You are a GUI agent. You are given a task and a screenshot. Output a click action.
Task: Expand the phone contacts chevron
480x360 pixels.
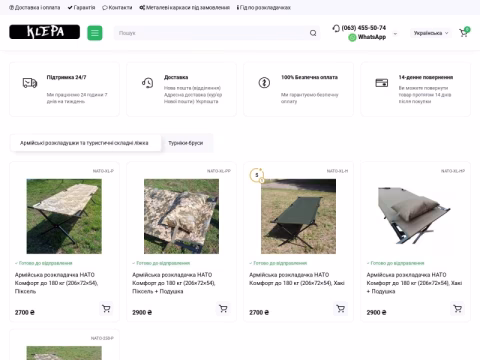tap(395, 34)
